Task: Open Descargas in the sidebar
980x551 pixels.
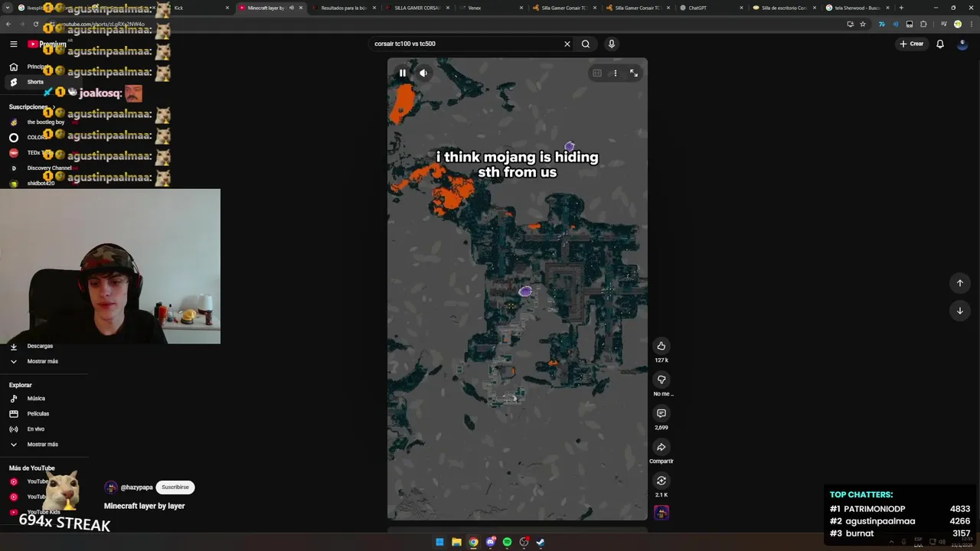Action: point(40,346)
